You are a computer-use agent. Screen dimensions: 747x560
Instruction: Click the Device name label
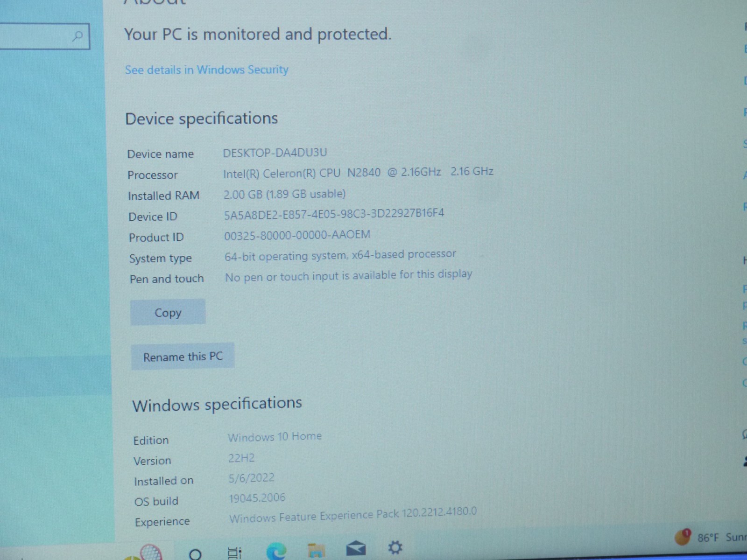tap(160, 154)
